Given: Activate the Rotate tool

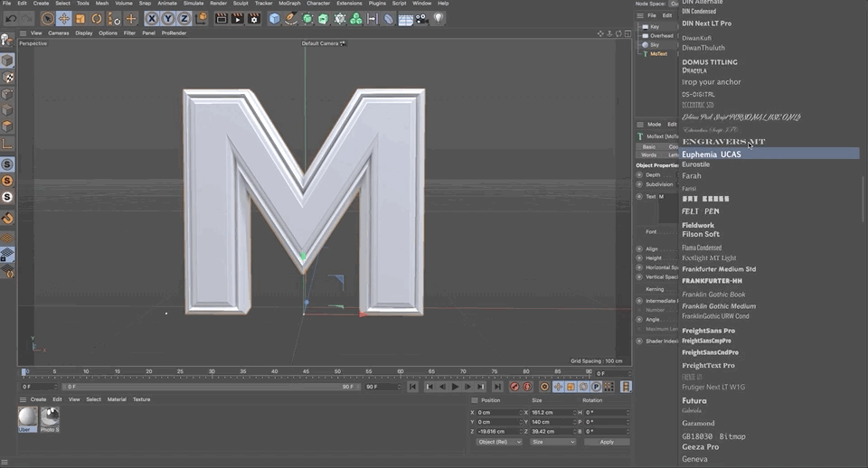Looking at the screenshot, I should (97, 18).
